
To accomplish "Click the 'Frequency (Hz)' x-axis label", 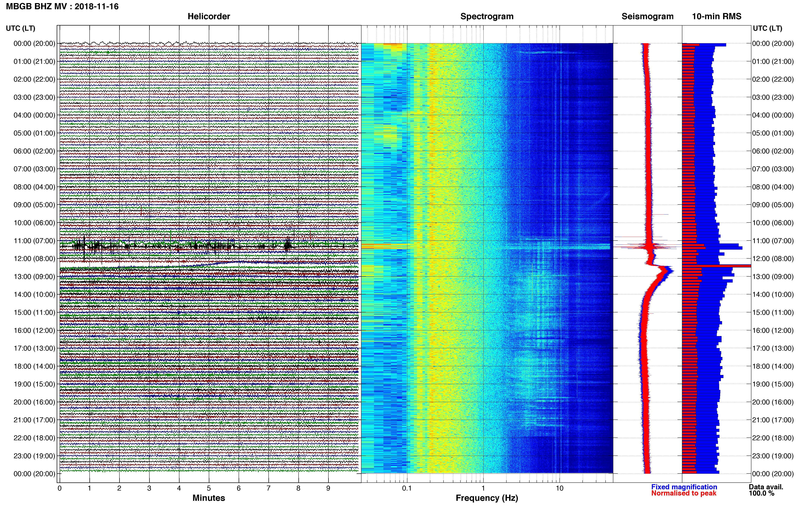I will tap(487, 498).
